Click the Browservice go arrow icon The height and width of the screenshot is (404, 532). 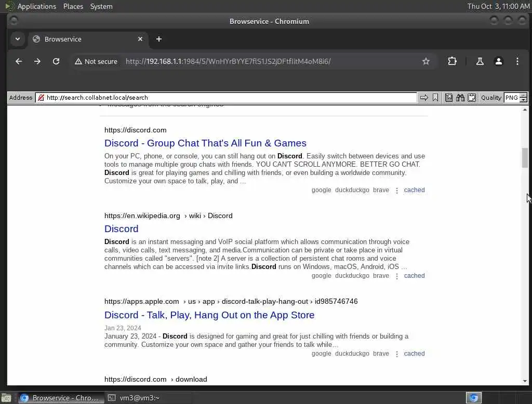pos(424,98)
